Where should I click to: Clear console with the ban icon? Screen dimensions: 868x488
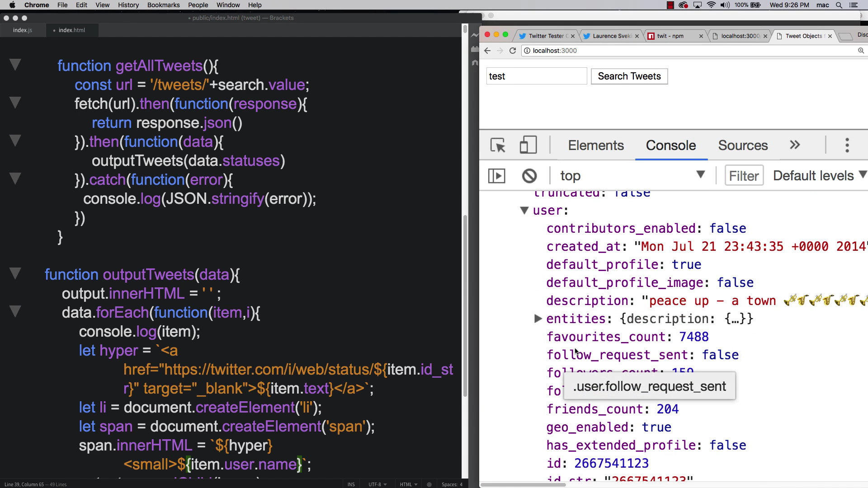pyautogui.click(x=529, y=176)
